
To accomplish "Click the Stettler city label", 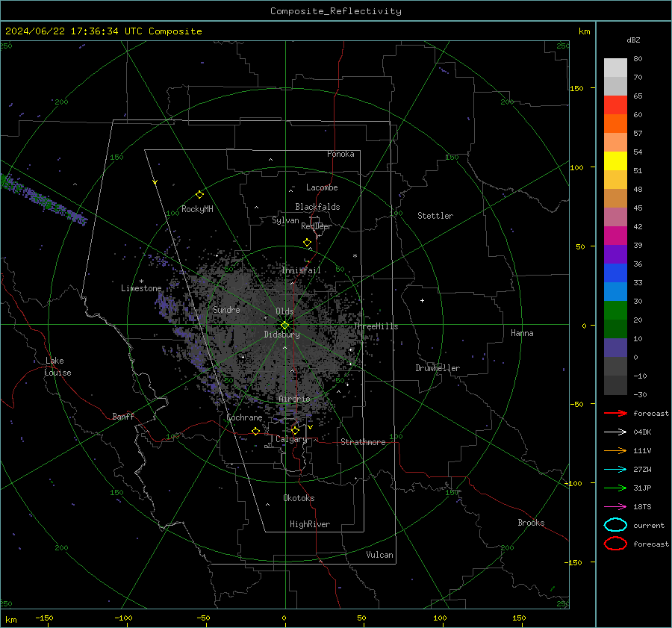I will tap(435, 216).
